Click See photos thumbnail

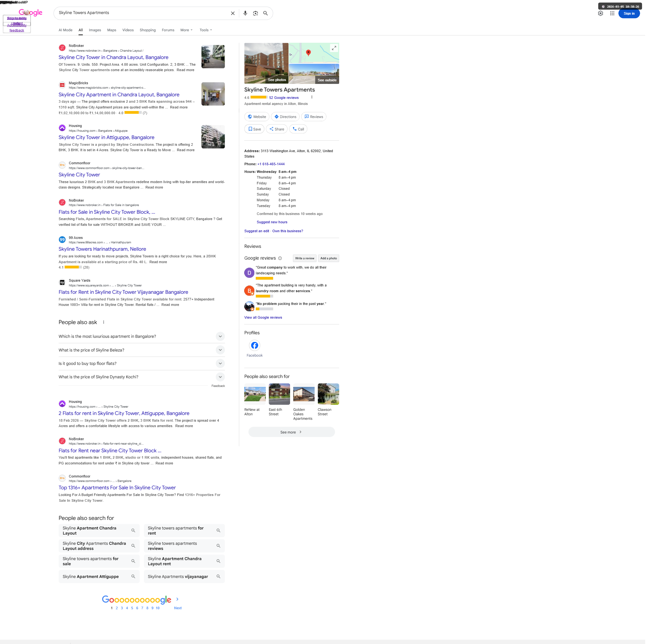268,63
